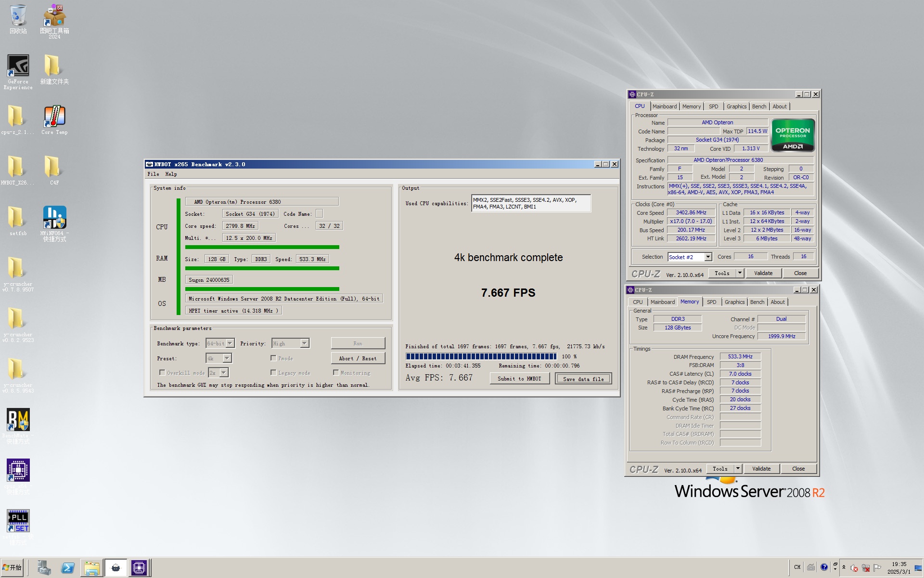The image size is (924, 578).
Task: Click the help question-mark tray icon
Action: 824,567
